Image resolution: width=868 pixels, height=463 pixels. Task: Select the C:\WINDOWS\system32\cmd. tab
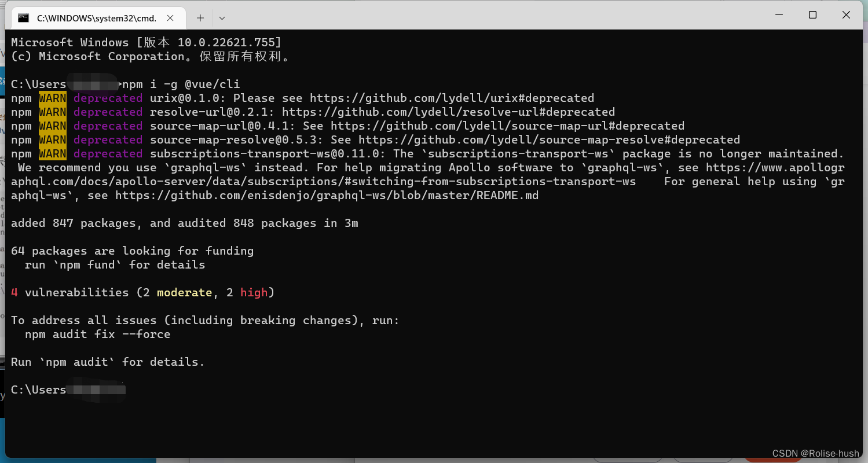click(x=96, y=18)
